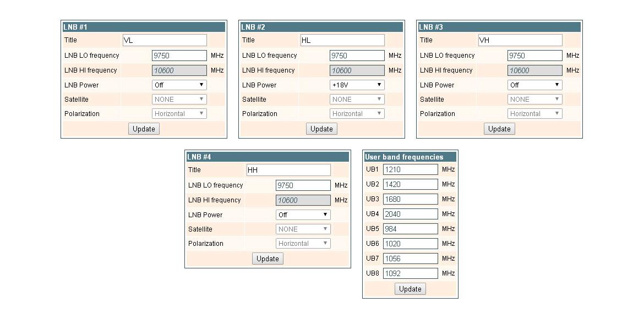Click the UB1 frequency field showing 1210
This screenshot has width=644, height=319.
tap(410, 169)
